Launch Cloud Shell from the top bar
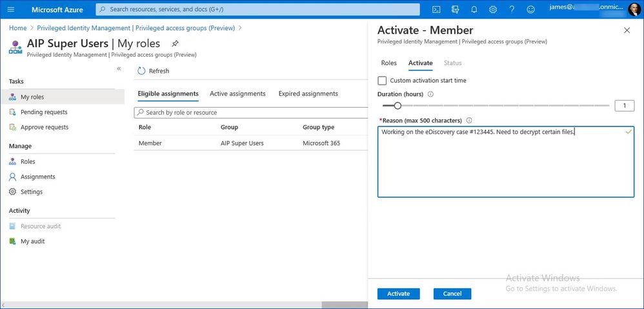Screen dimensions: 644x309 click(x=437, y=10)
